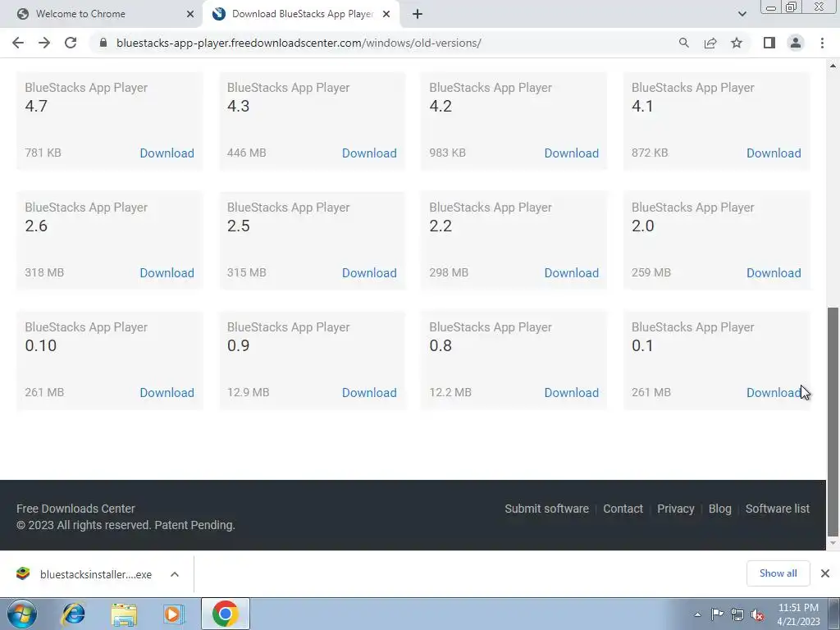Open the Contact footer link
Image resolution: width=840 pixels, height=630 pixels.
(623, 509)
